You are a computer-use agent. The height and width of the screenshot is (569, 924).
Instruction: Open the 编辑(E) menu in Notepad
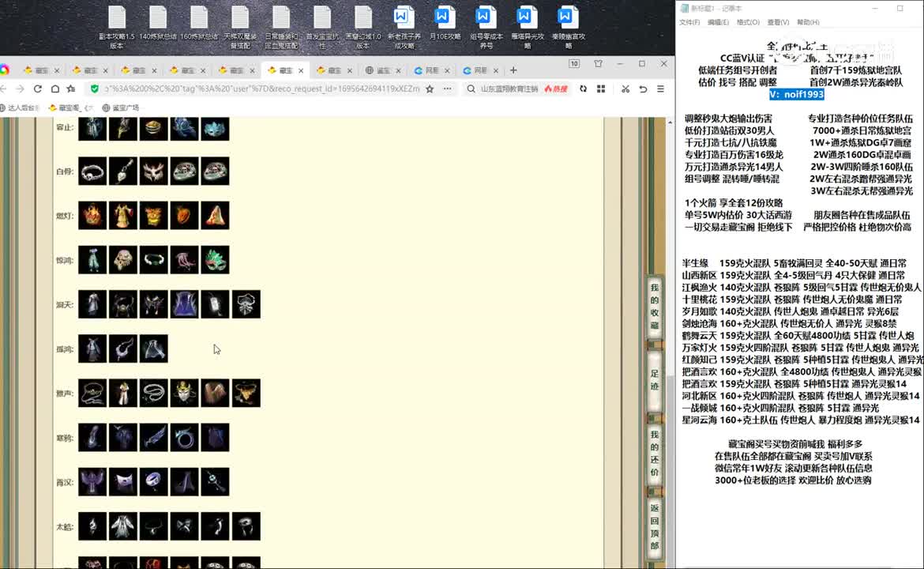point(718,22)
